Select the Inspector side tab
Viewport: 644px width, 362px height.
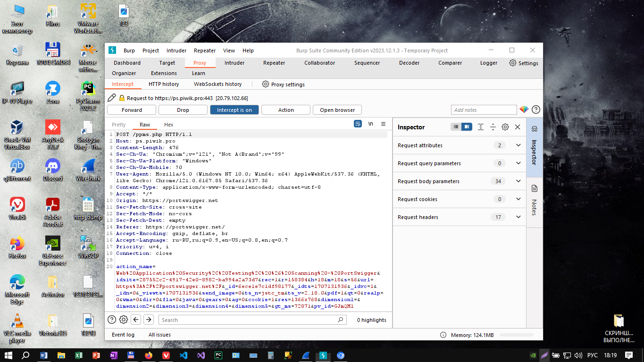coord(534,148)
